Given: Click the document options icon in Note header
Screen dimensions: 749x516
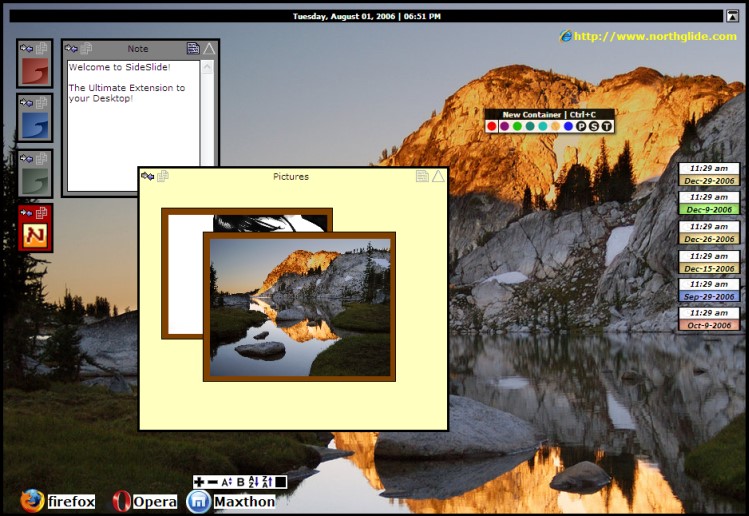Looking at the screenshot, I should (x=193, y=48).
